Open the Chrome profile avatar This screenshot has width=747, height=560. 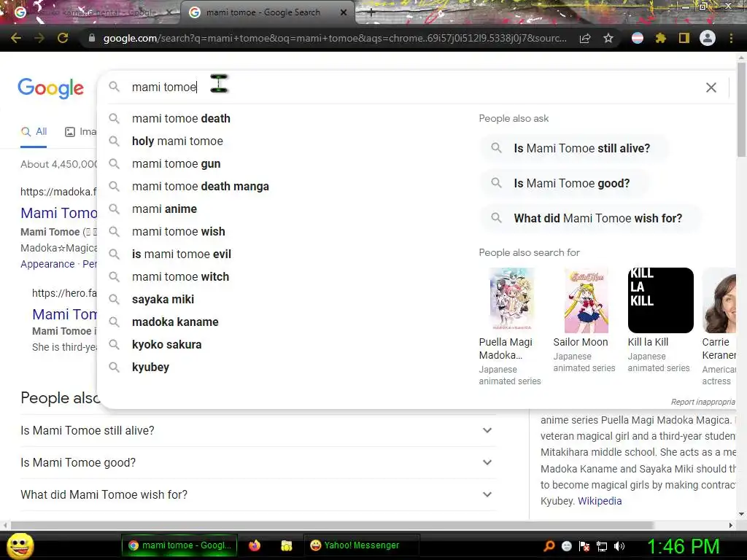tap(708, 38)
